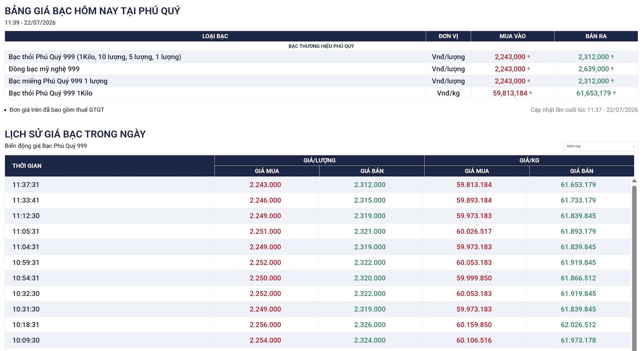644x351 pixels.
Task: Click up-arrow beside Bạc miếng sell price 2,312,000
Action: click(612, 81)
